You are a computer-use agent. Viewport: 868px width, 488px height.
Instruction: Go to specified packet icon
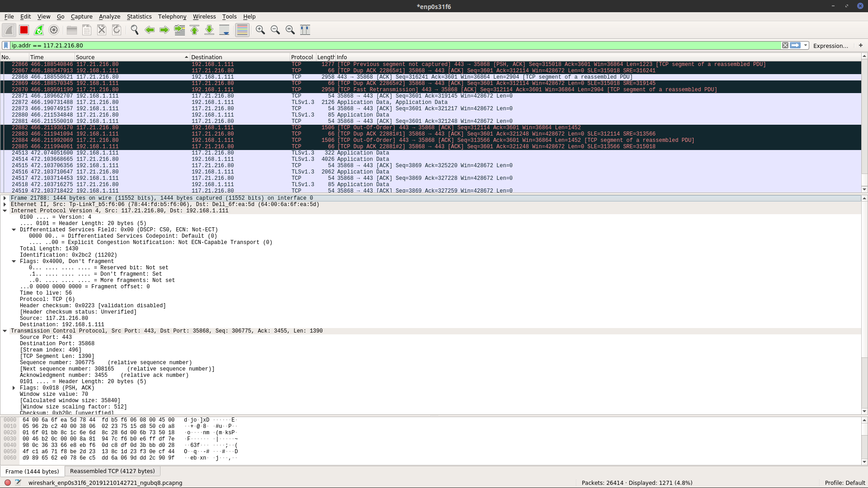click(x=179, y=30)
